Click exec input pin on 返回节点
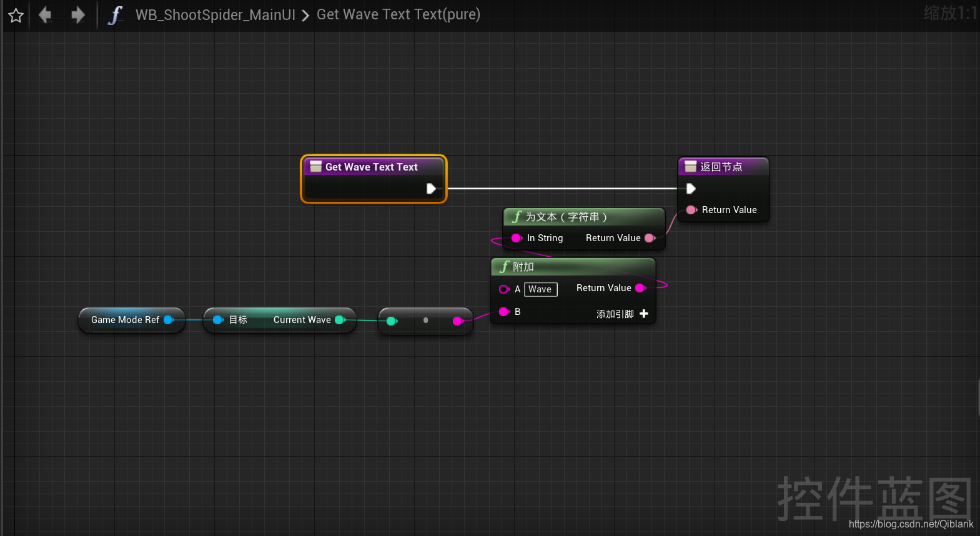 691,189
